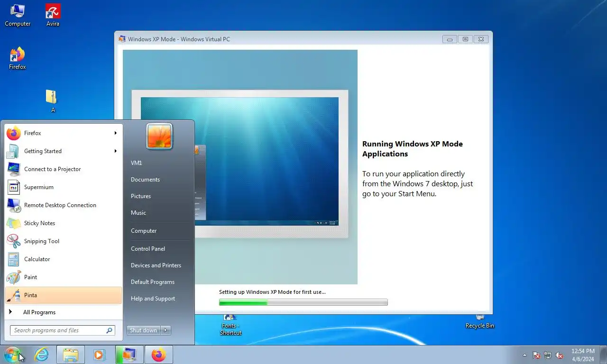Click the Connect to a Projector icon
The width and height of the screenshot is (607, 364).
pos(13,169)
